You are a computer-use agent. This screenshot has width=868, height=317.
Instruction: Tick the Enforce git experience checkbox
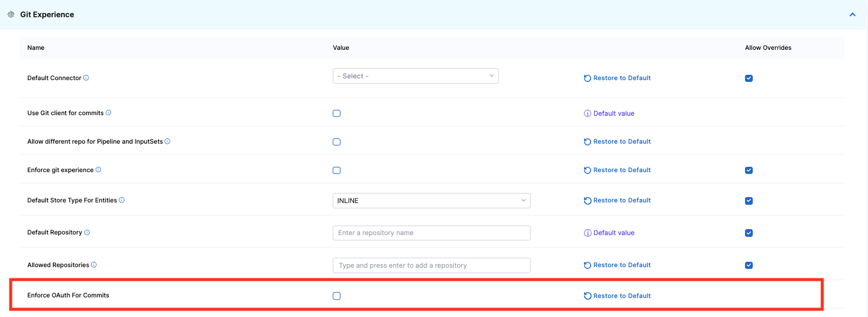[337, 170]
